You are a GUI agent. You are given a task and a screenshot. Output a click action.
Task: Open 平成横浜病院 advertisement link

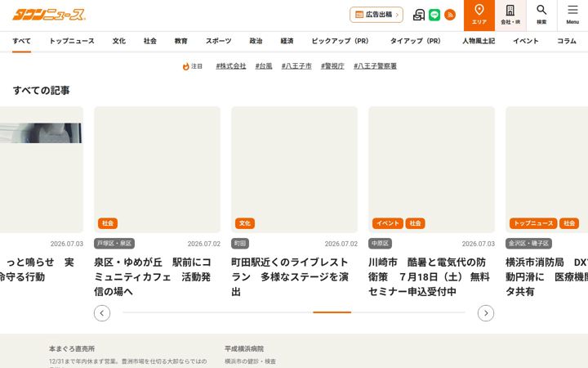pyautogui.click(x=244, y=348)
